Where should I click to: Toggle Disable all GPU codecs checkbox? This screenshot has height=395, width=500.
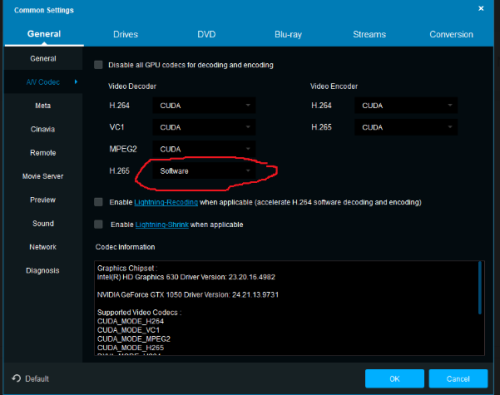tap(98, 65)
